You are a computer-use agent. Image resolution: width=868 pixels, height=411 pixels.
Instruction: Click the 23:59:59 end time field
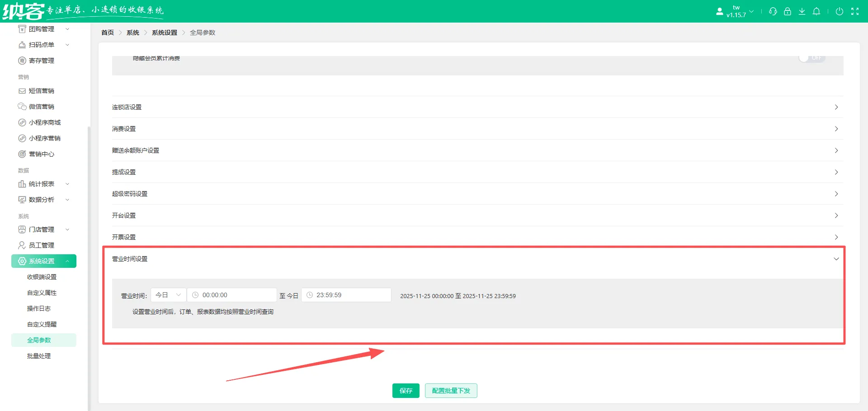click(346, 295)
